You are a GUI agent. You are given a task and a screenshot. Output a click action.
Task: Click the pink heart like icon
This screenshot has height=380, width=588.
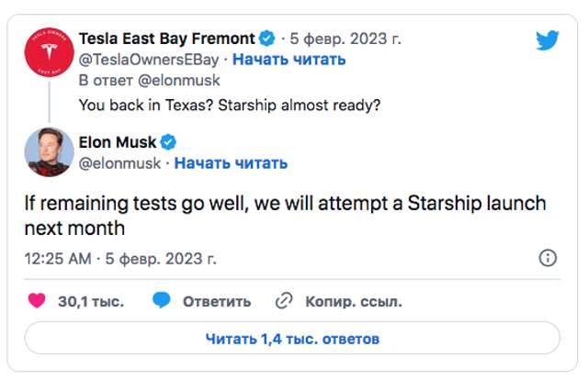tap(37, 300)
